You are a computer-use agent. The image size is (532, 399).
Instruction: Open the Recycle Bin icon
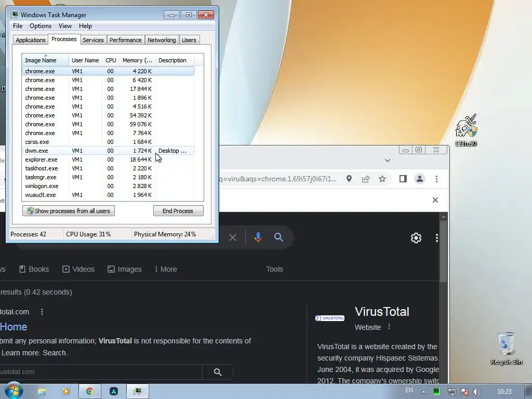coord(506,348)
